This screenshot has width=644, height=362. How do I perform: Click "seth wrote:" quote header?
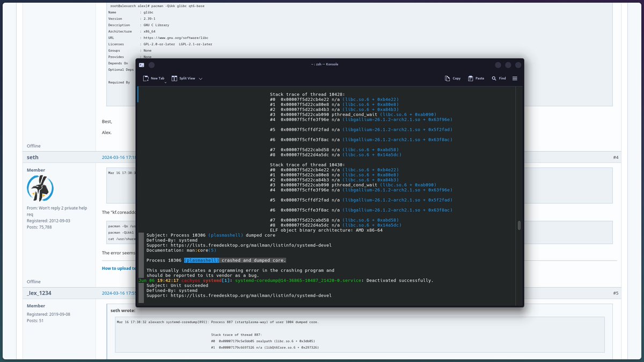click(123, 311)
